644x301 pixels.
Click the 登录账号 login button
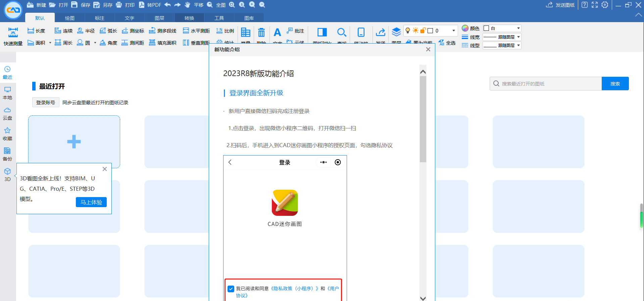(x=46, y=103)
